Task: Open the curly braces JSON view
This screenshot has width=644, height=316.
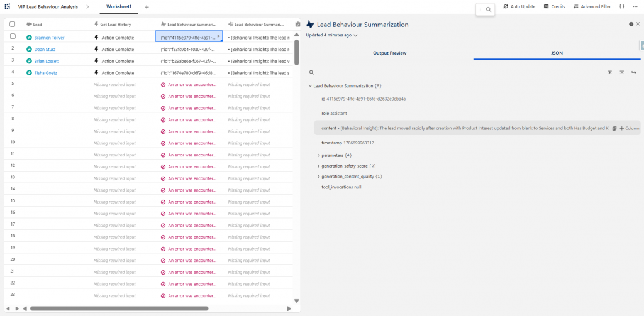Action: 622,6
